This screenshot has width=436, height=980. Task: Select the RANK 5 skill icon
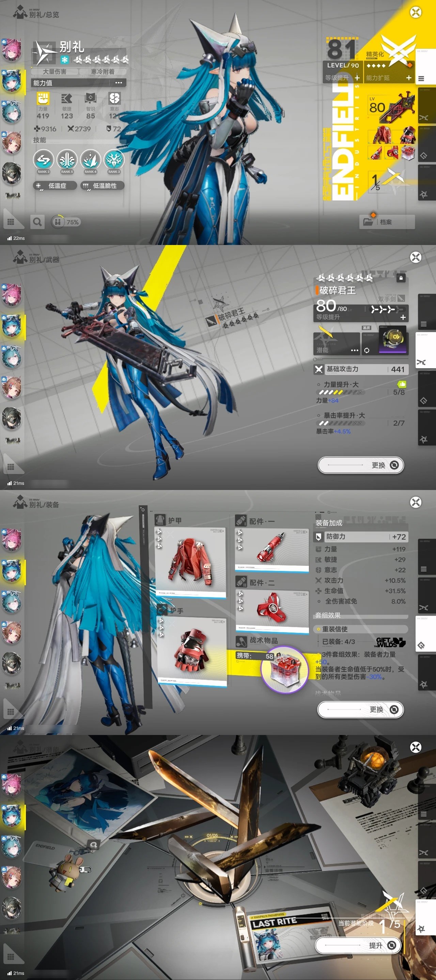pyautogui.click(x=67, y=160)
